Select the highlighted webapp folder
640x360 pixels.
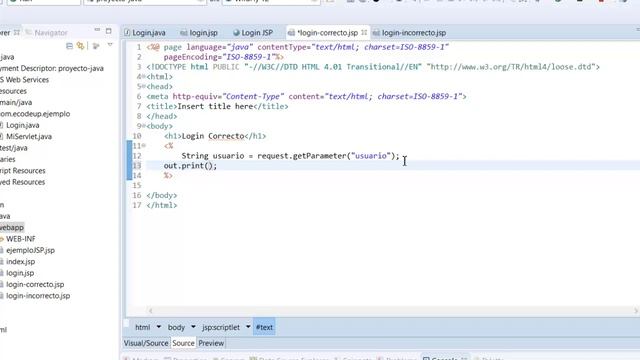(x=12, y=227)
